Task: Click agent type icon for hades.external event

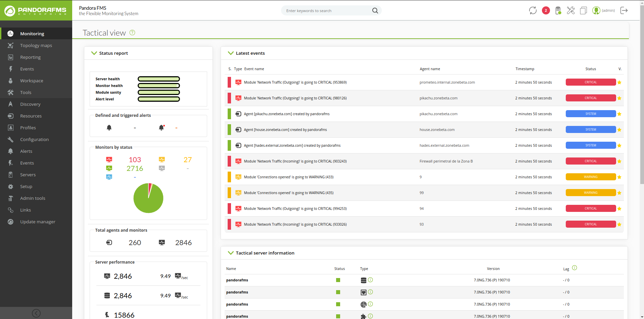Action: (238, 145)
